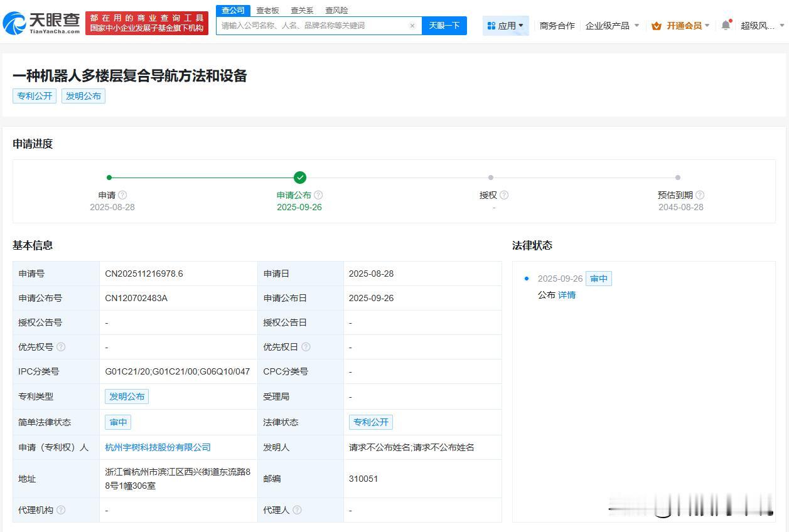789x532 pixels.
Task: Click the help icon beside 申请 step
Action: coord(122,195)
